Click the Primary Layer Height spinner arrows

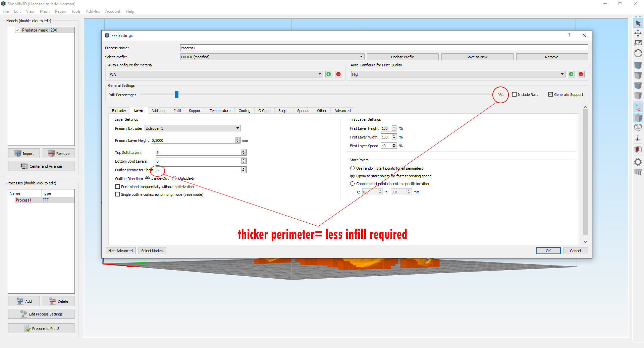237,140
